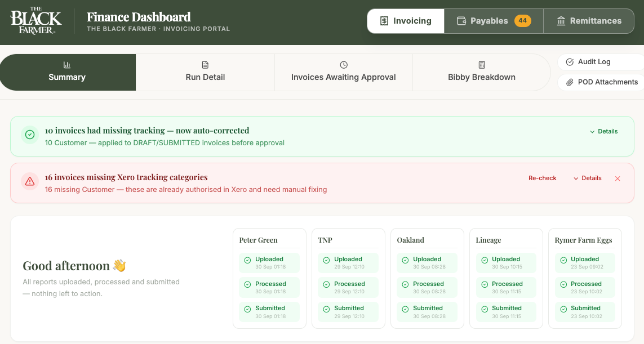This screenshot has height=344, width=644.
Task: Dismiss the missing Xero tracking alert
Action: 618,178
